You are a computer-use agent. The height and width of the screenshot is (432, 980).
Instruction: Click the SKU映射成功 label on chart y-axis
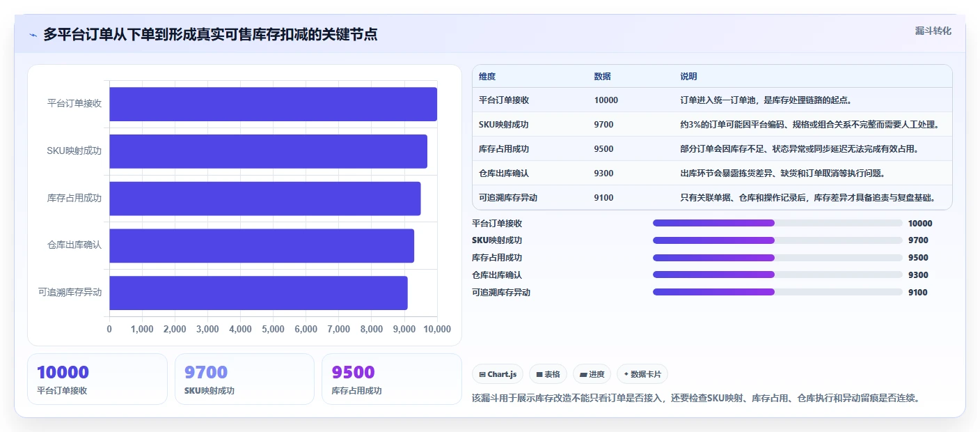pyautogui.click(x=74, y=151)
